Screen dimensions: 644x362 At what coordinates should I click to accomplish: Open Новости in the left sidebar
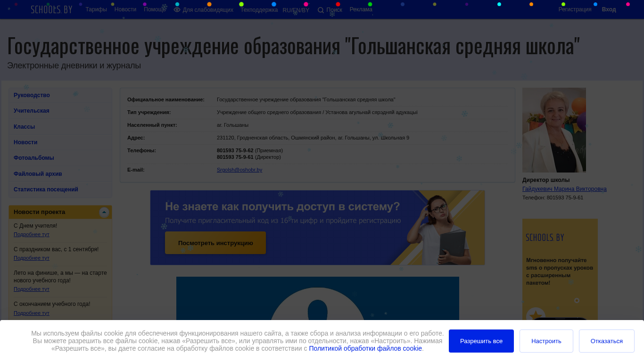click(60, 142)
